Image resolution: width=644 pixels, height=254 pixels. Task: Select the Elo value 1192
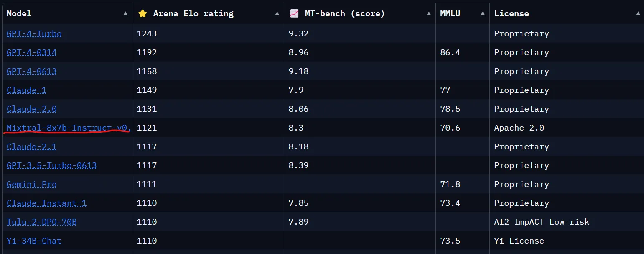(x=147, y=52)
